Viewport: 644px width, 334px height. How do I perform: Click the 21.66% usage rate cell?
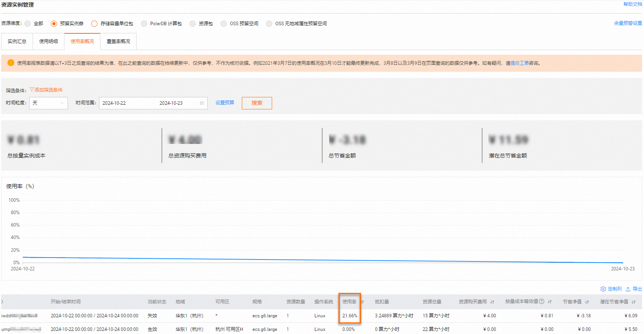click(350, 316)
